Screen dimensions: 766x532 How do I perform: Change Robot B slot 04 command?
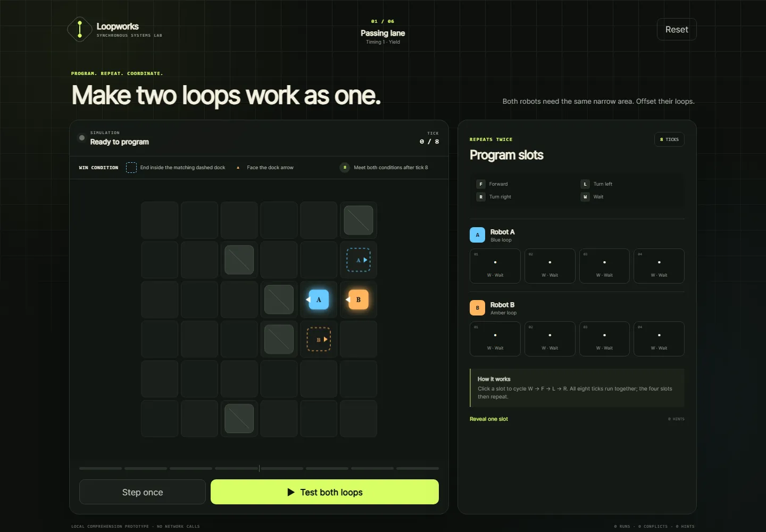659,339
